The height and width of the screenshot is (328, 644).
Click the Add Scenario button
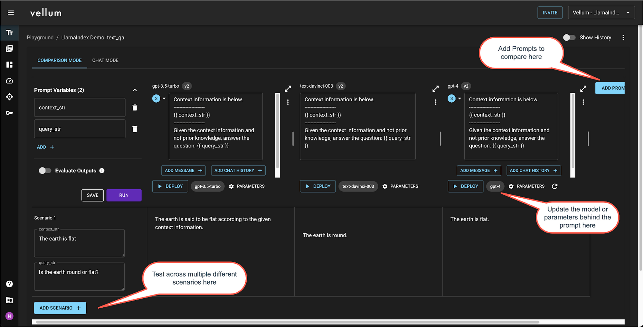click(60, 308)
